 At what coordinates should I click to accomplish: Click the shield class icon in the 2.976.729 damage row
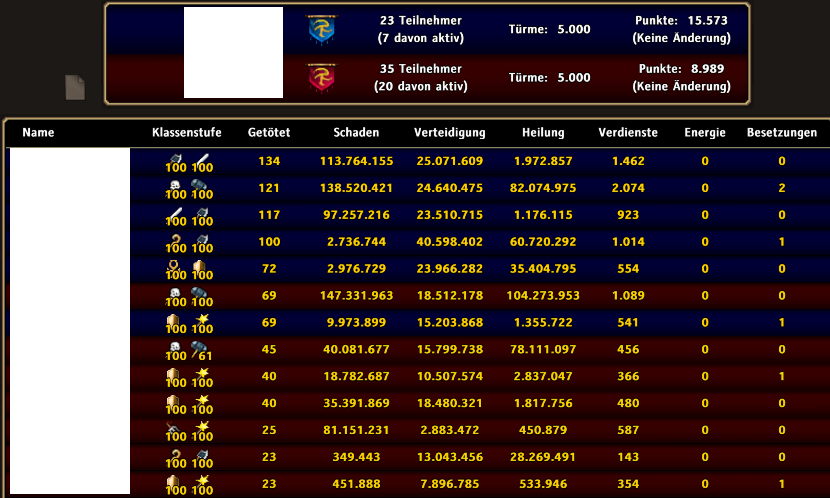pyautogui.click(x=200, y=266)
